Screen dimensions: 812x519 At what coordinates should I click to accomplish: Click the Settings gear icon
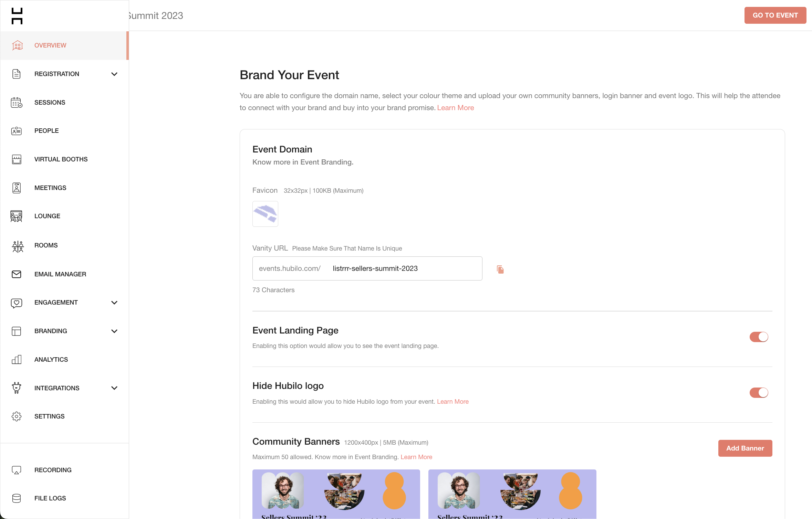pyautogui.click(x=17, y=416)
